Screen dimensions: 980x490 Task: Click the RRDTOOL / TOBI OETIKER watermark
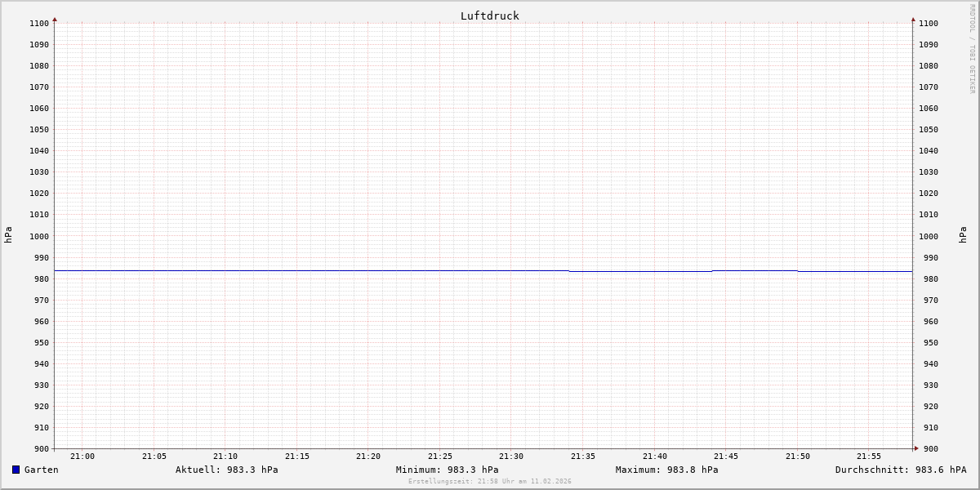pyautogui.click(x=972, y=48)
